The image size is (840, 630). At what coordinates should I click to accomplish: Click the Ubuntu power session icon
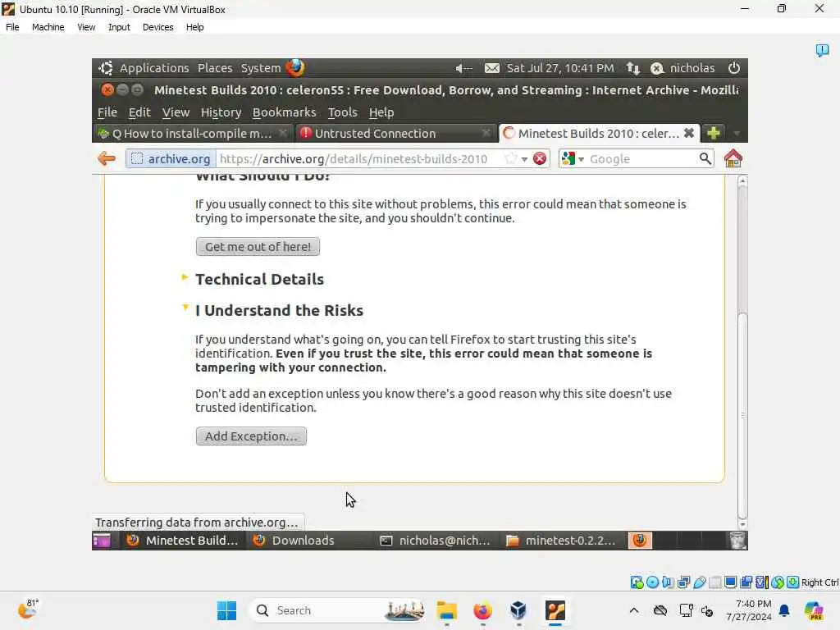(734, 68)
